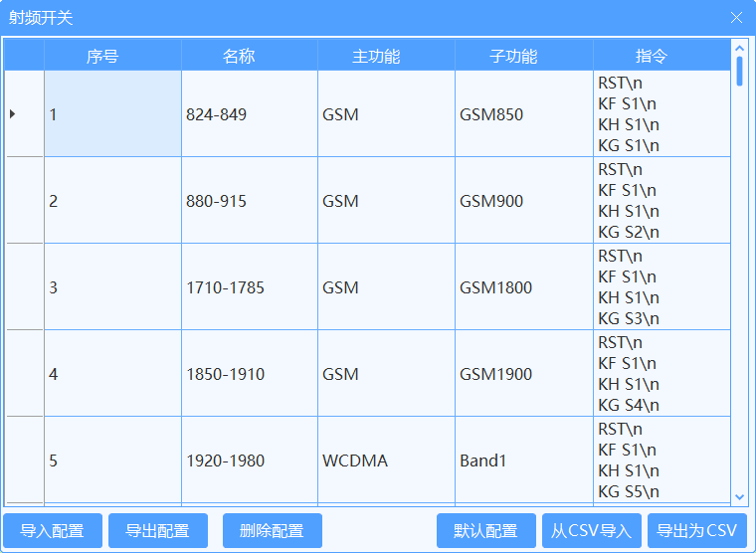Select command cell ending KG S4\n
Screen dimensions: 756x553
click(x=661, y=373)
